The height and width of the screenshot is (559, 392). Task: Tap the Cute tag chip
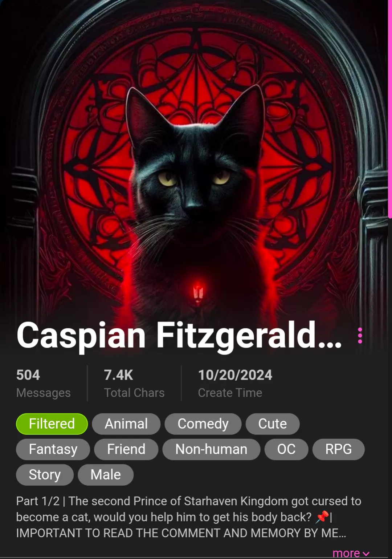point(273,424)
